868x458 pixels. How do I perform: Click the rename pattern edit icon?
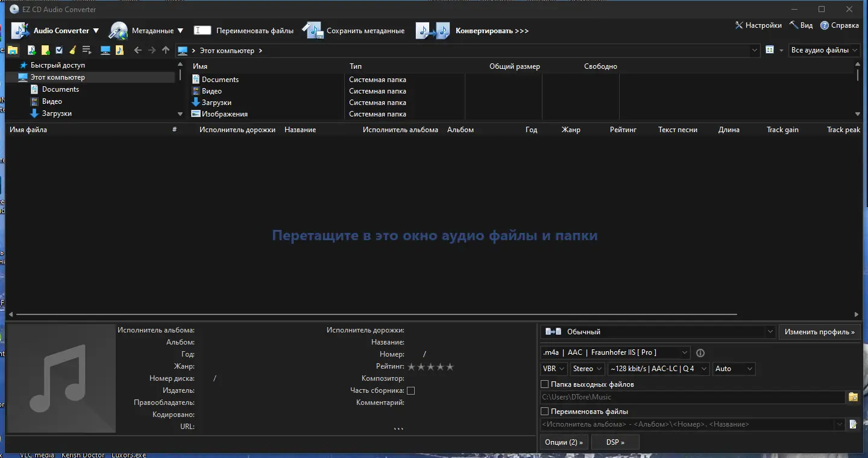coord(854,424)
